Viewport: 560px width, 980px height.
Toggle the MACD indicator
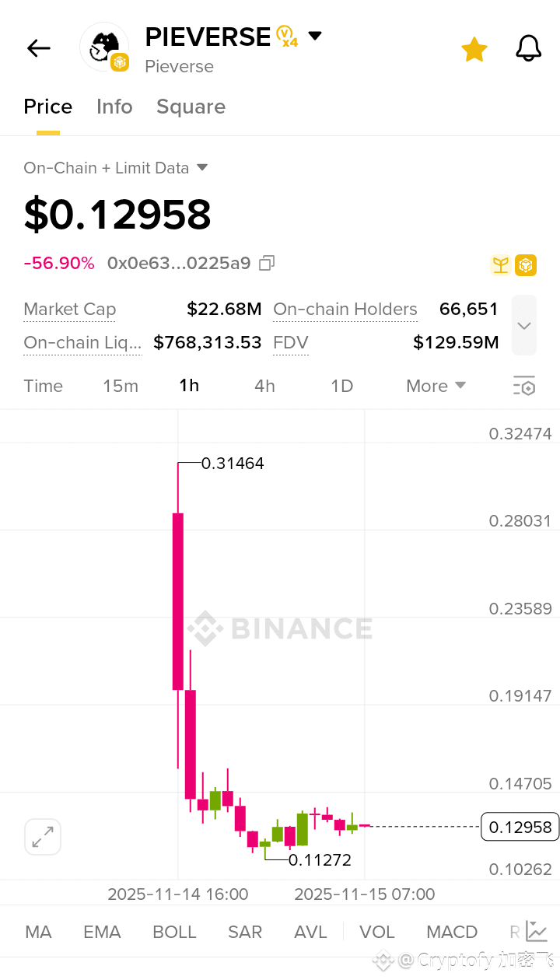coord(452,932)
